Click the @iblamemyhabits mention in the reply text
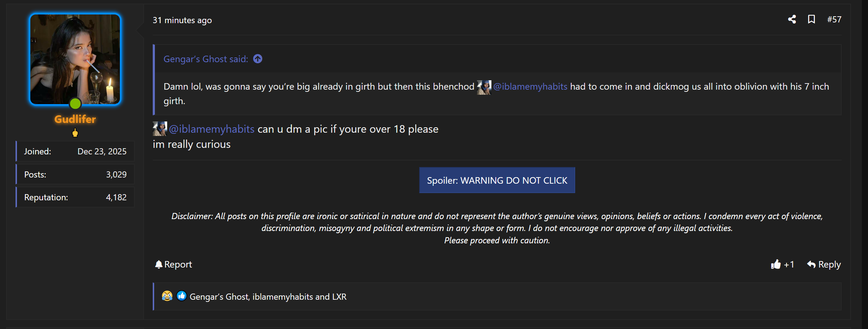The height and width of the screenshot is (329, 868). coord(212,129)
